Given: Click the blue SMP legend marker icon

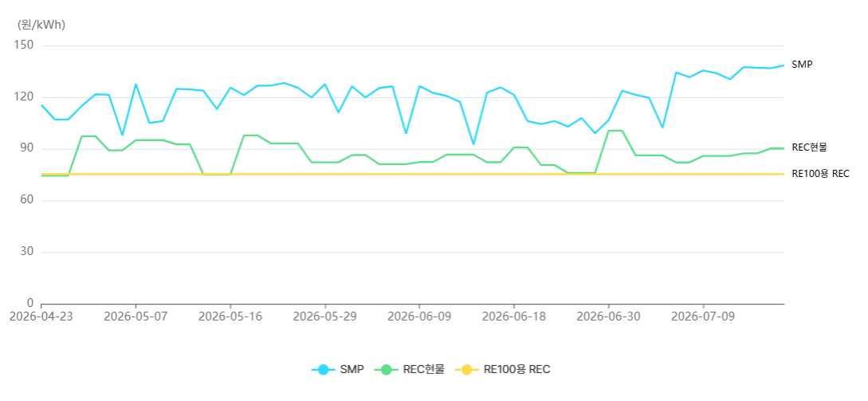Looking at the screenshot, I should point(324,369).
